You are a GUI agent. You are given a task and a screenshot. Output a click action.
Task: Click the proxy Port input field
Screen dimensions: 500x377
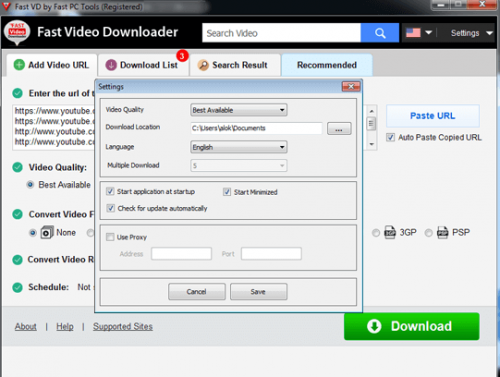tap(271, 254)
